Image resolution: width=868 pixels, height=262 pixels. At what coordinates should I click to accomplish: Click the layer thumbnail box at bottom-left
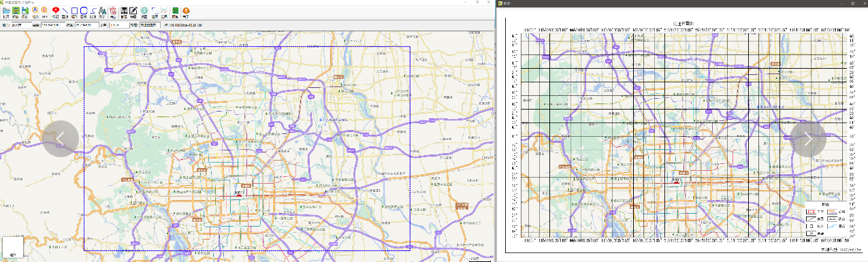(x=13, y=247)
